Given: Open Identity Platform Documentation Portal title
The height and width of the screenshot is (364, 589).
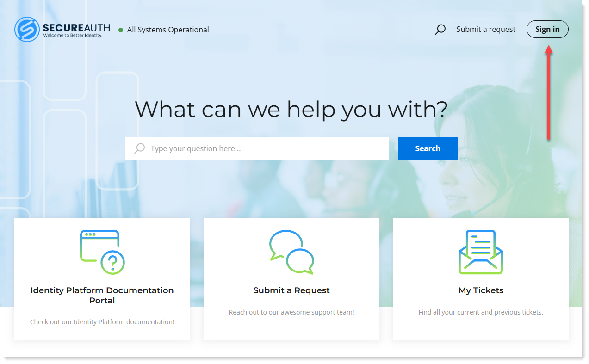Looking at the screenshot, I should pyautogui.click(x=102, y=295).
